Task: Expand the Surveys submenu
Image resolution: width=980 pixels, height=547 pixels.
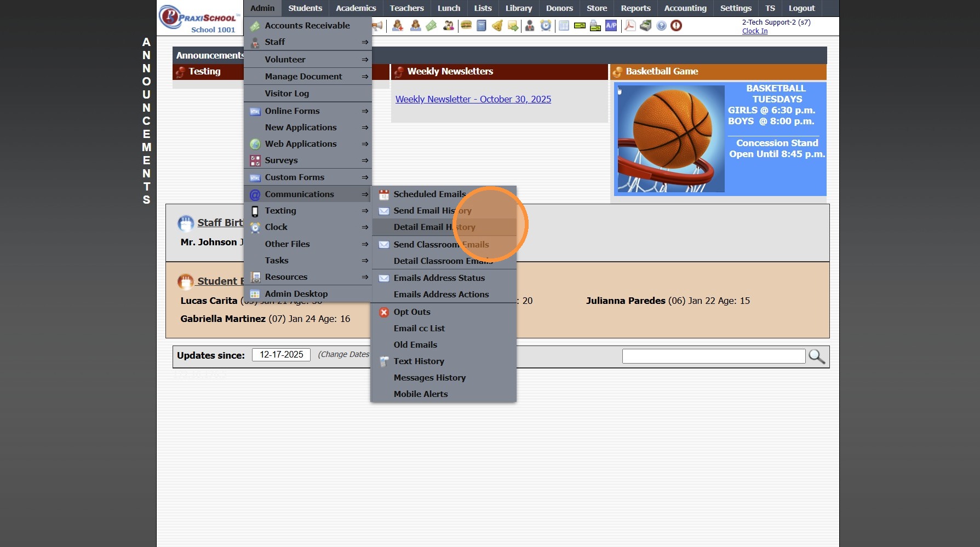Action: tap(308, 160)
